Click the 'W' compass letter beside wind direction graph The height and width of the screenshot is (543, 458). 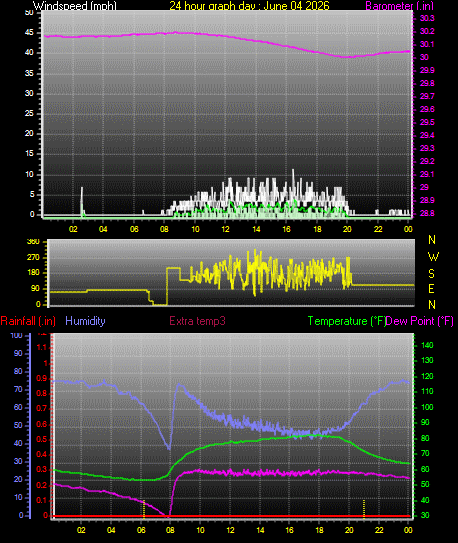[433, 257]
